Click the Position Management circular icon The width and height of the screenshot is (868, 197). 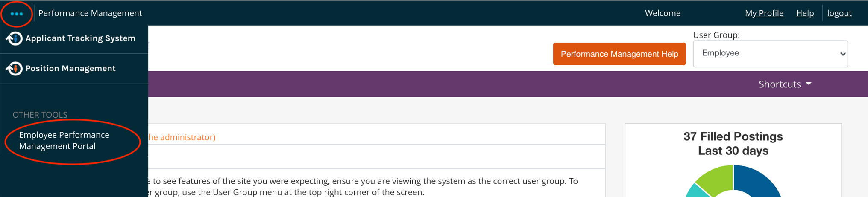14,68
